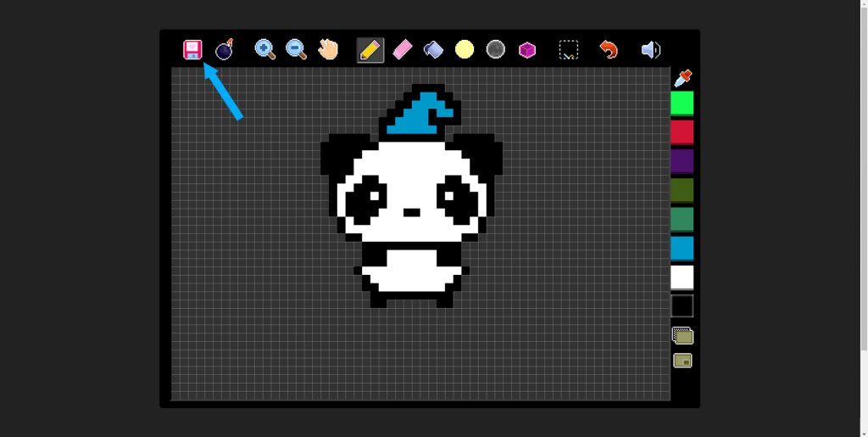Pick the olive green color swatch
This screenshot has width=868, height=437.
point(682,190)
